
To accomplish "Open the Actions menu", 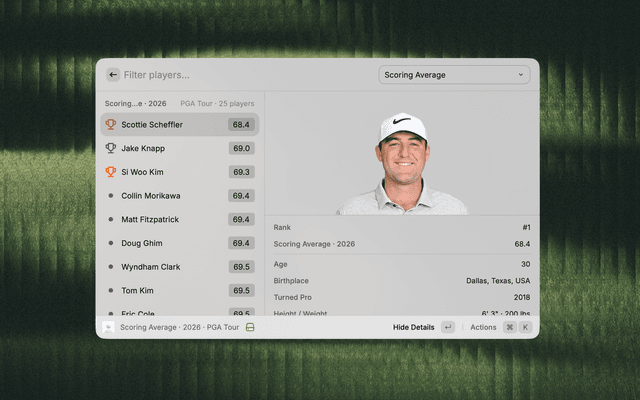I will pyautogui.click(x=483, y=327).
